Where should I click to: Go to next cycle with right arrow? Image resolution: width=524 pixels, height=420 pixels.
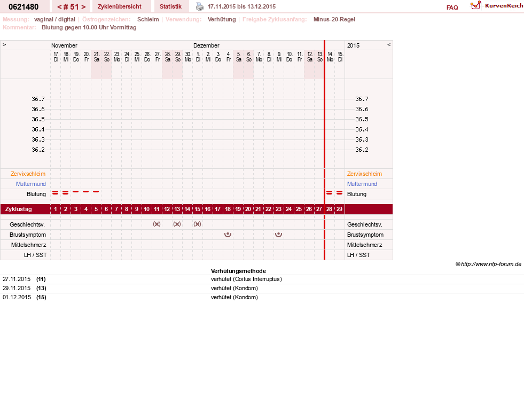[83, 7]
